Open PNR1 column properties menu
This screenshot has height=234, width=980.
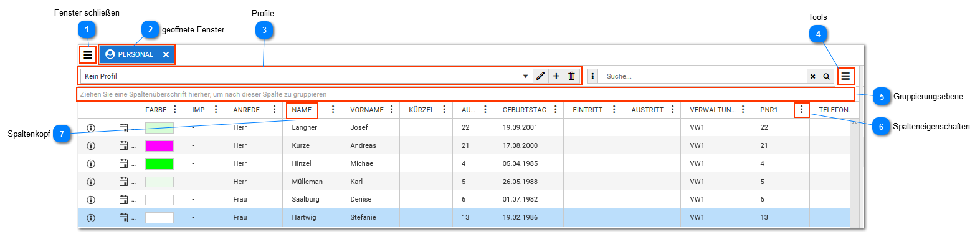coord(802,109)
